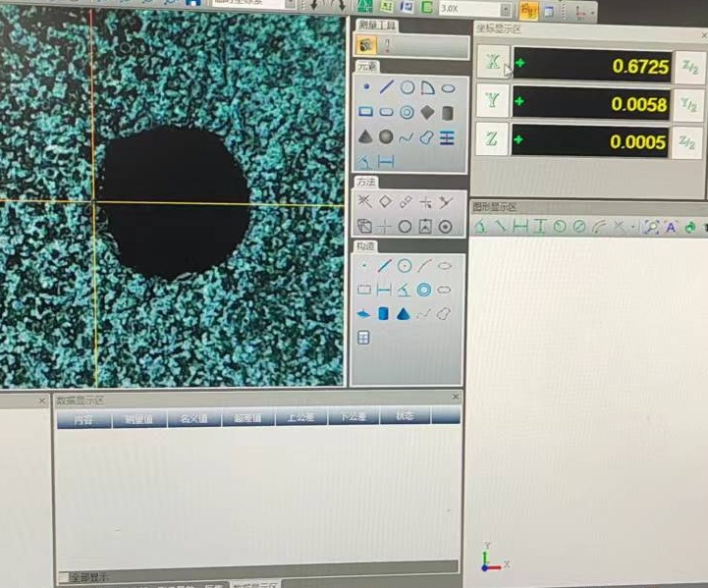Select the Circle element tool in 元素 panel
This screenshot has height=588, width=708.
click(407, 88)
